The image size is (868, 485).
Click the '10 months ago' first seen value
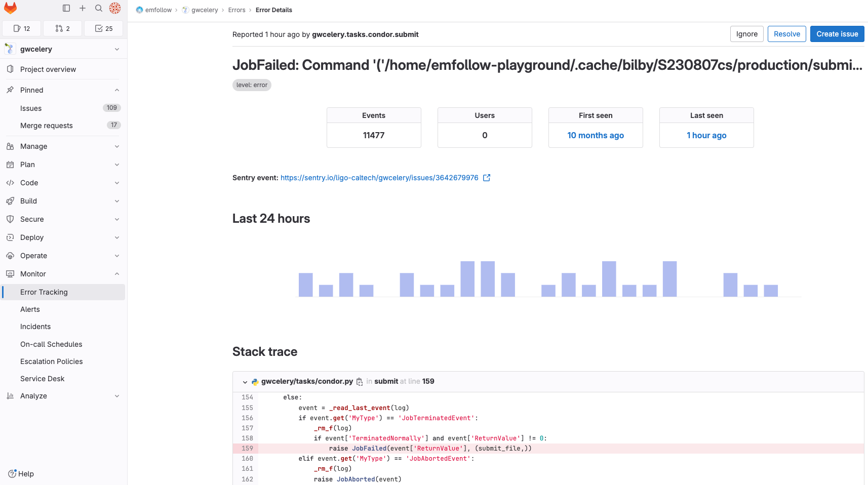click(x=596, y=135)
